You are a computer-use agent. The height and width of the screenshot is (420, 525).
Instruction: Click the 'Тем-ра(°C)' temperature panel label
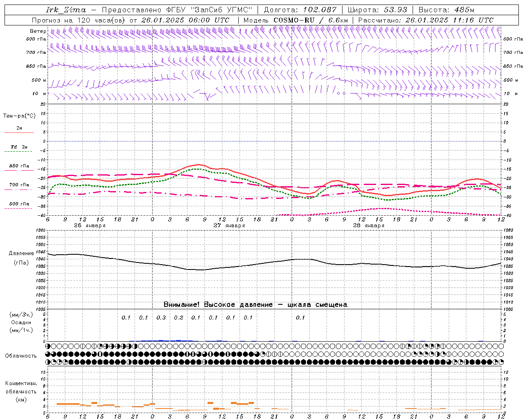pyautogui.click(x=19, y=116)
